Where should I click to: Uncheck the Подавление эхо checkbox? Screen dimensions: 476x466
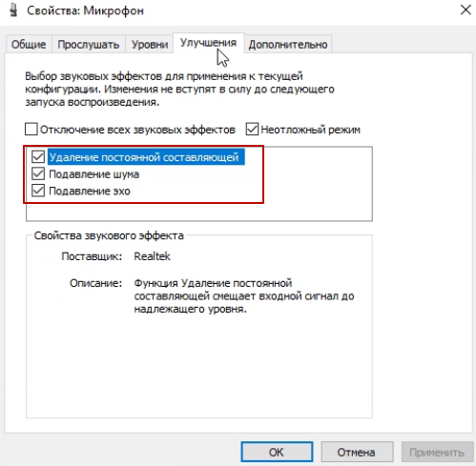pos(38,191)
